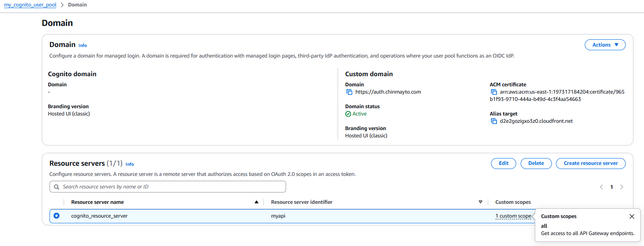644x246 pixels.
Task: Click the Domain status label
Action: click(362, 107)
